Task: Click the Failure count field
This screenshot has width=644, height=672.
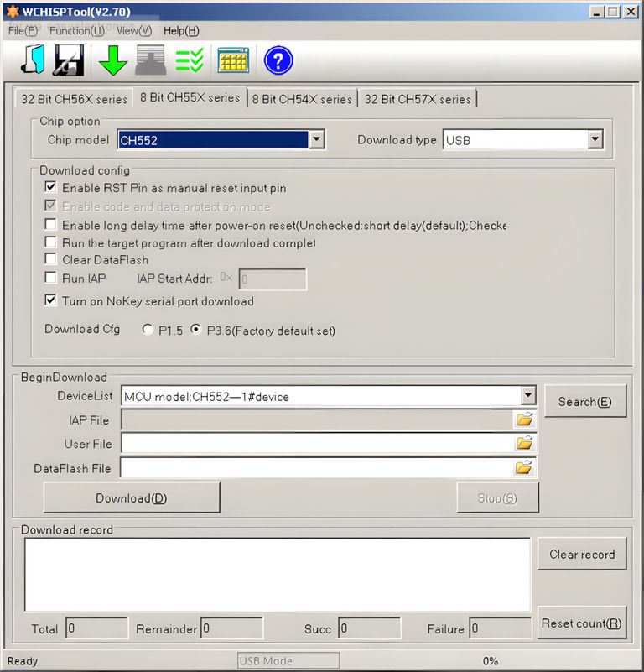Action: [x=500, y=628]
